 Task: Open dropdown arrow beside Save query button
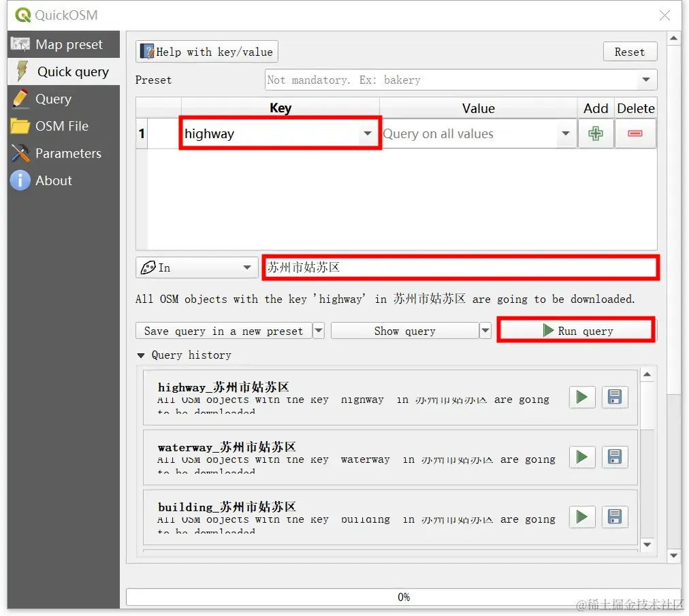click(319, 331)
